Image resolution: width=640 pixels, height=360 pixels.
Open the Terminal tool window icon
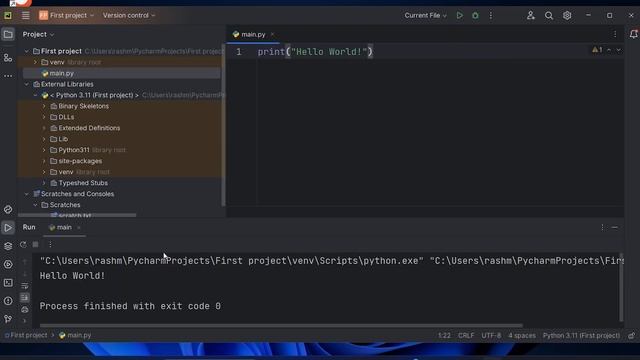pos(8,282)
